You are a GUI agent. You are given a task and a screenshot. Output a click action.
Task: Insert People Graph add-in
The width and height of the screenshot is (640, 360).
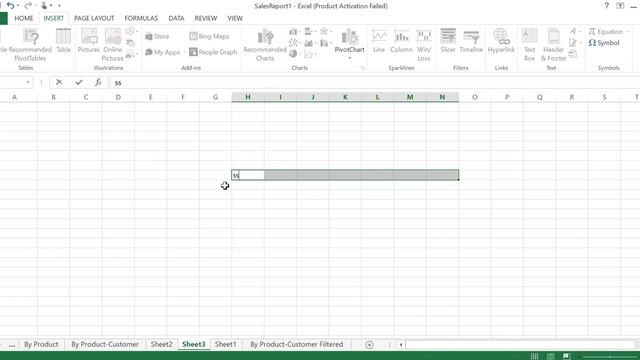coord(213,52)
